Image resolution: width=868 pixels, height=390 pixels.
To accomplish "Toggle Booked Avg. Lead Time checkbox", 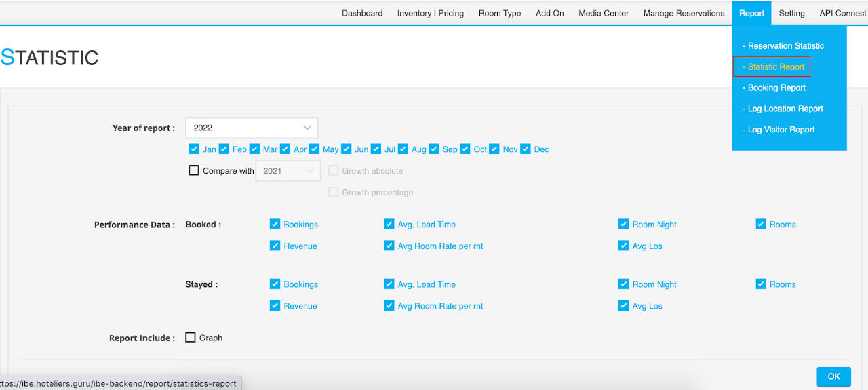I will (389, 225).
